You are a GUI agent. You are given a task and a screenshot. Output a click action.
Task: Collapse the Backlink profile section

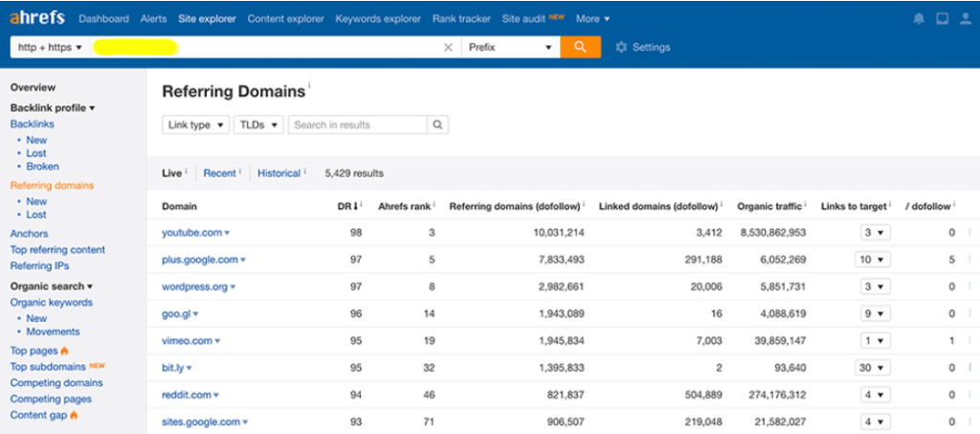point(53,107)
